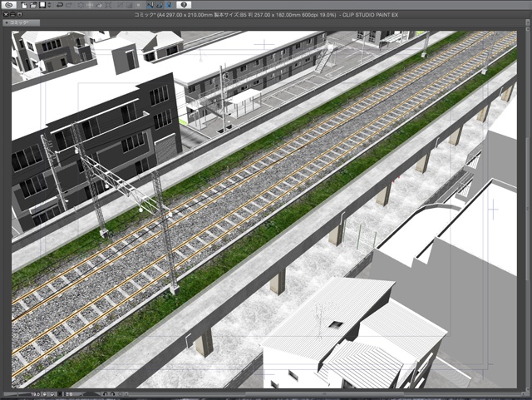This screenshot has width=532, height=400.
Task: Toggle Snap to Grid
Action: pyautogui.click(x=169, y=5)
